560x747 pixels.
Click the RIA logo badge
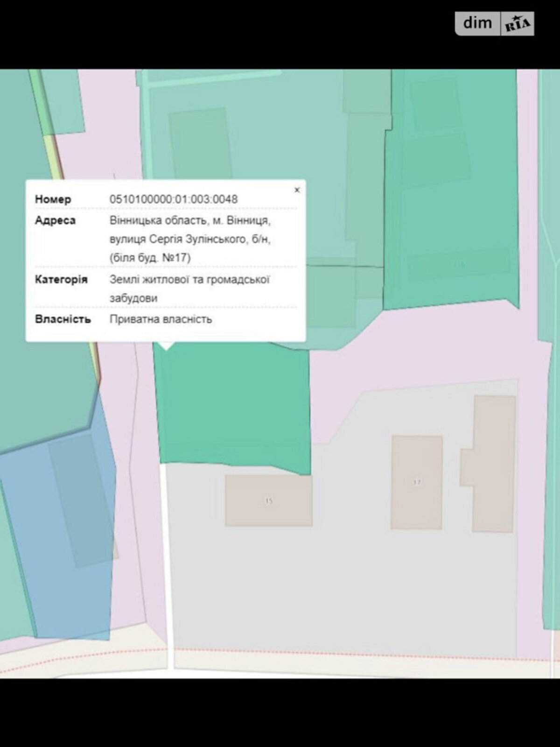coord(518,24)
